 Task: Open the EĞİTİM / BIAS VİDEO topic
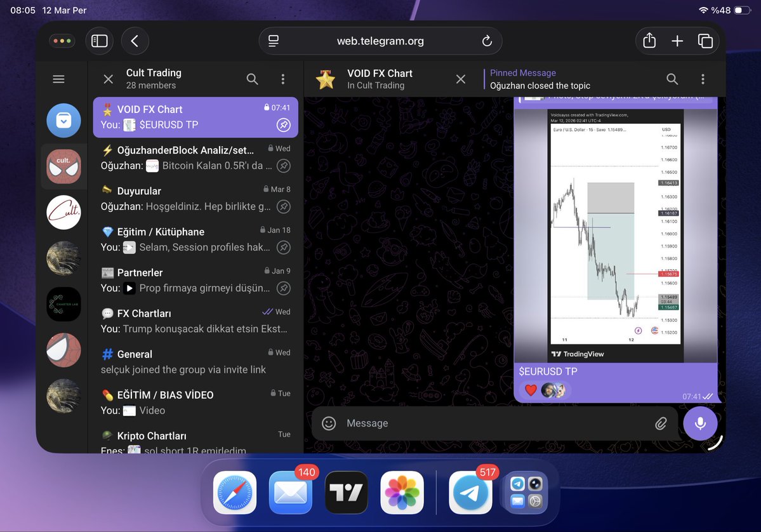(x=195, y=403)
